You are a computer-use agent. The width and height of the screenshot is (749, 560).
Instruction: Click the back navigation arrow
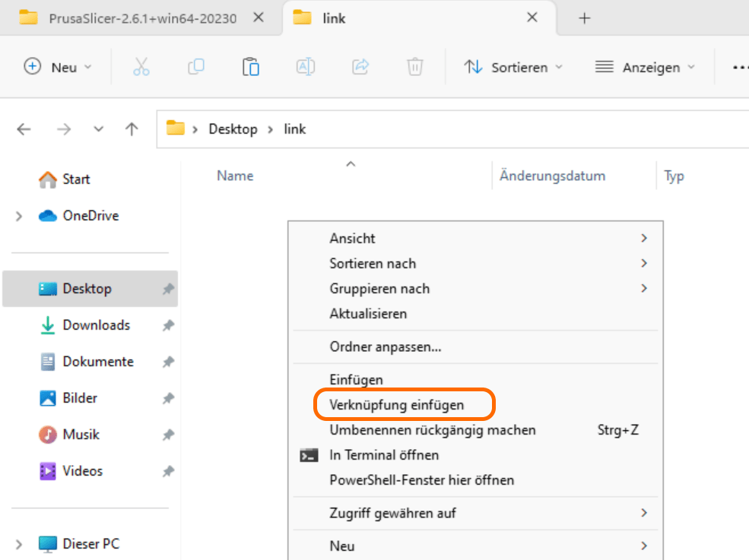click(x=24, y=129)
